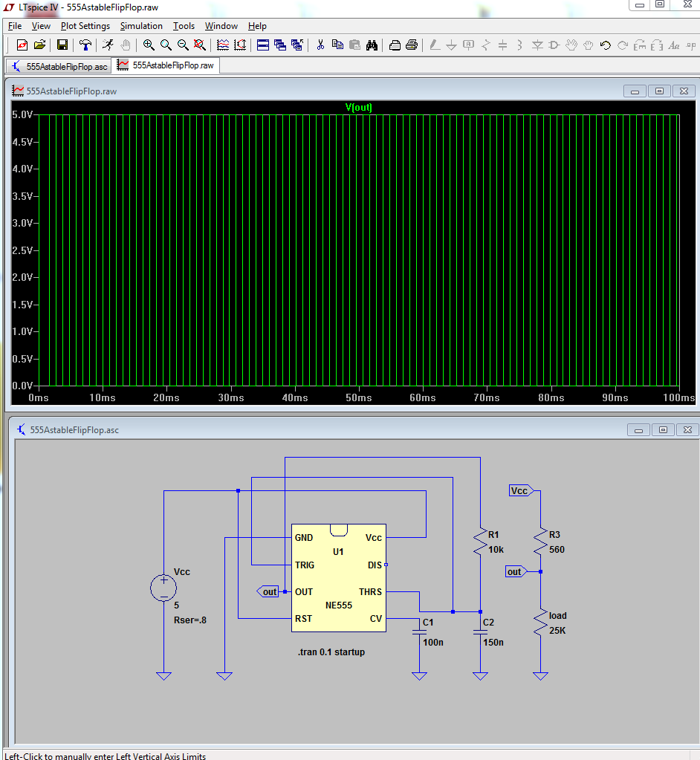Screen dimensions: 700x760
Task: Expand the Tools menu
Action: [x=184, y=26]
